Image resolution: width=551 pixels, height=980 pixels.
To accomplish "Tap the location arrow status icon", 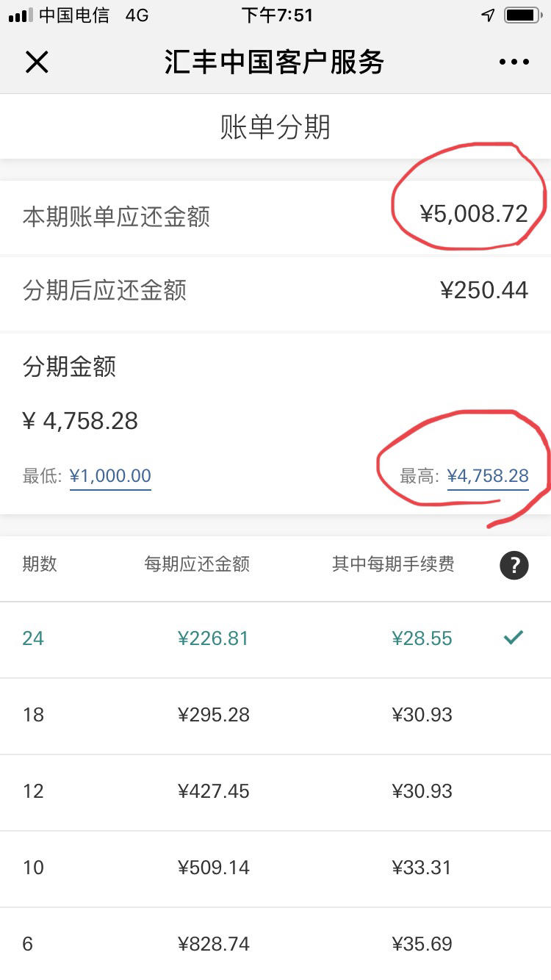I will coord(488,15).
